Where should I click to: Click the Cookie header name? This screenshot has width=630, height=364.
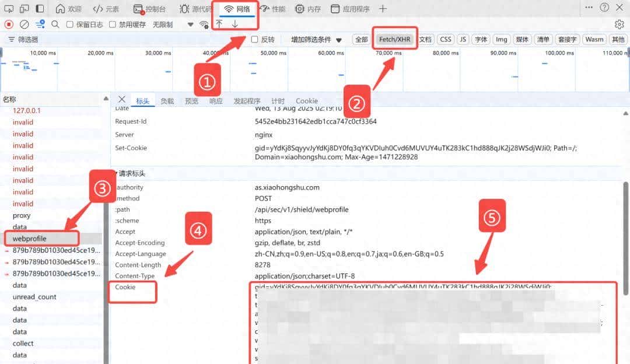coord(125,287)
